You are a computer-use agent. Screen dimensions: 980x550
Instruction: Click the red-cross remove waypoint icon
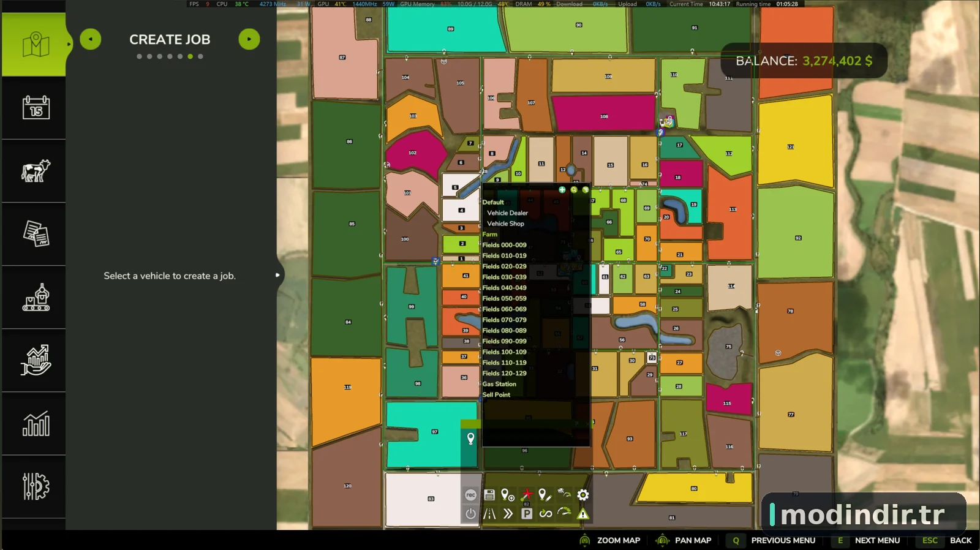527,494
